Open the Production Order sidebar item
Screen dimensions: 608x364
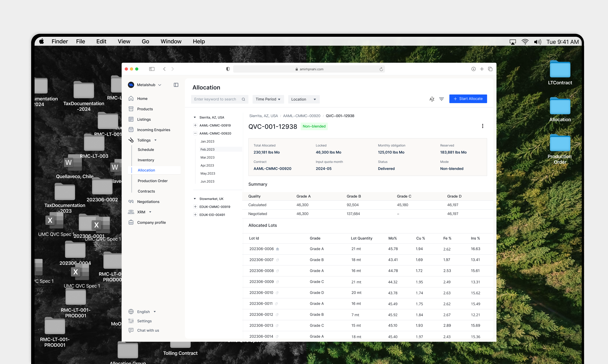point(153,181)
